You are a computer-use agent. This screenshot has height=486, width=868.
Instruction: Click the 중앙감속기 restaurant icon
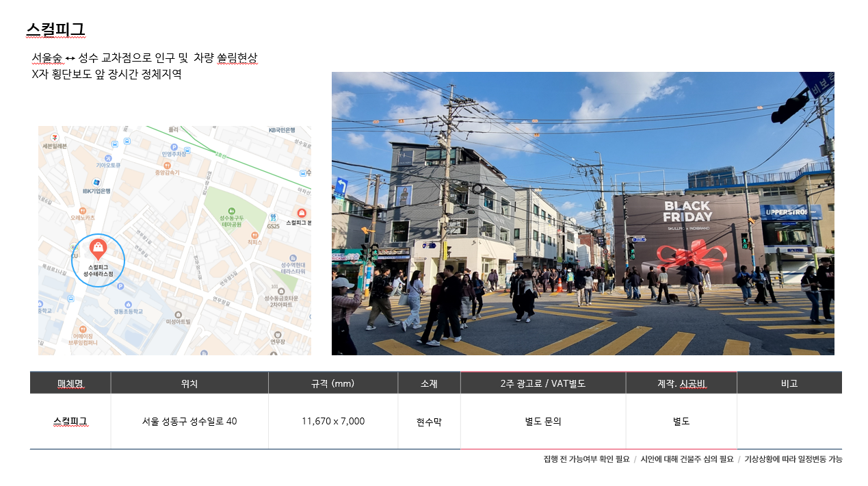pos(167,165)
